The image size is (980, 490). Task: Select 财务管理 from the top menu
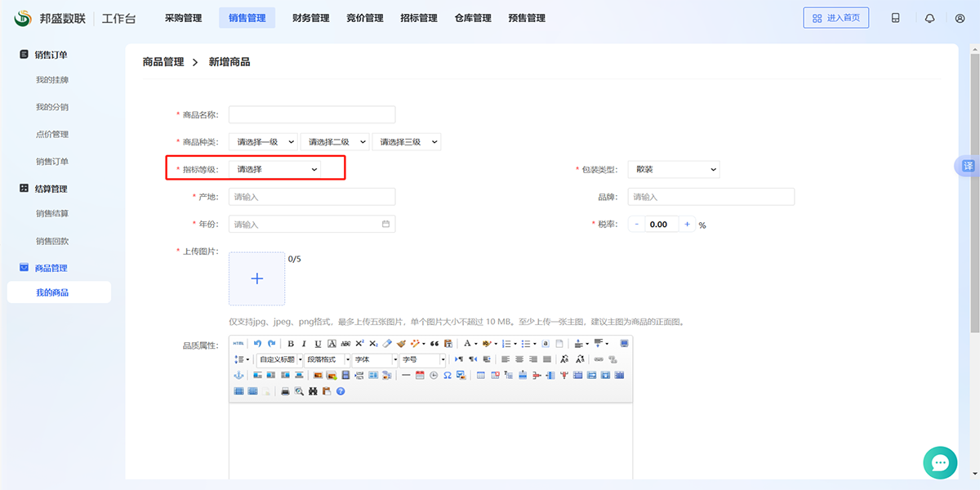pos(310,17)
